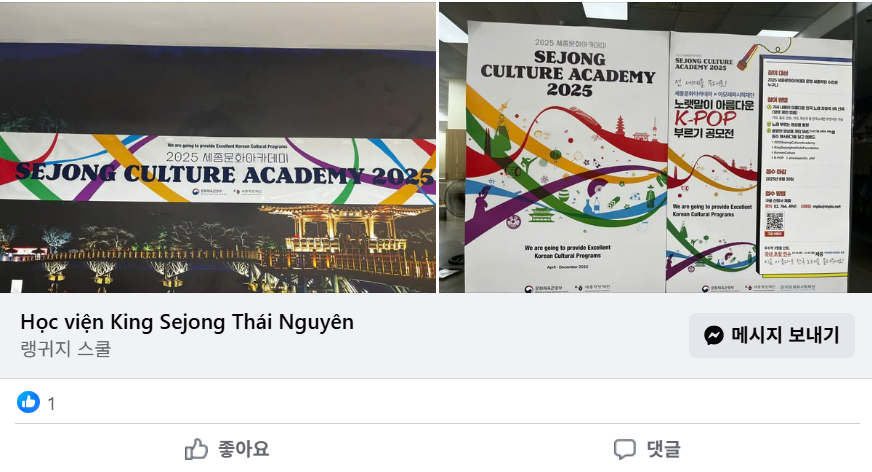Screen dimensions: 872x472
Task: Open the reaction count showing 1
Action: 51,404
